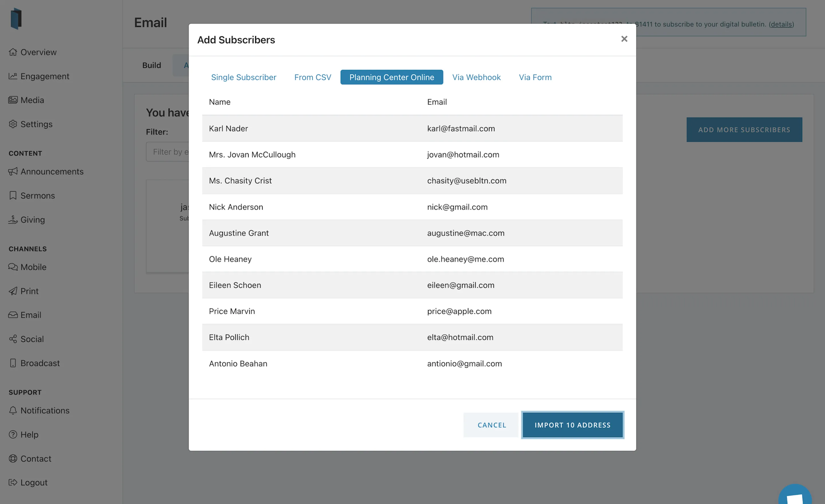Open the Help section
Screen dimensions: 825x504
(x=30, y=434)
